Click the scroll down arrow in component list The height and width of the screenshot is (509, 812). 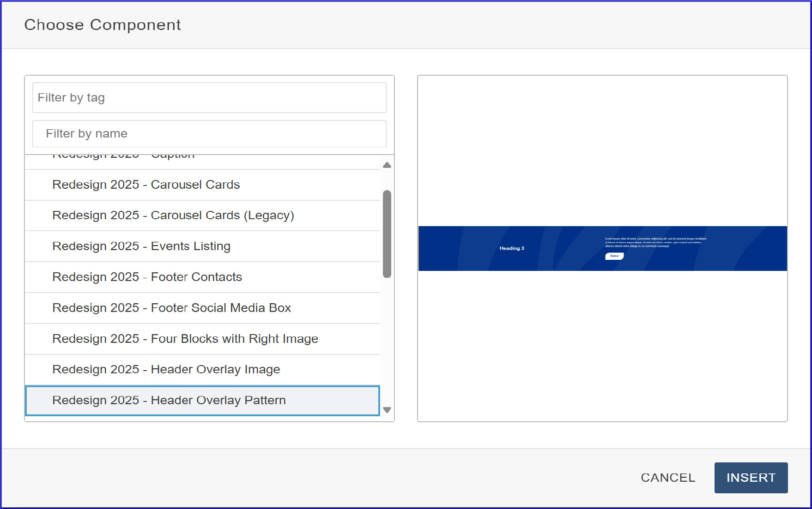[387, 410]
